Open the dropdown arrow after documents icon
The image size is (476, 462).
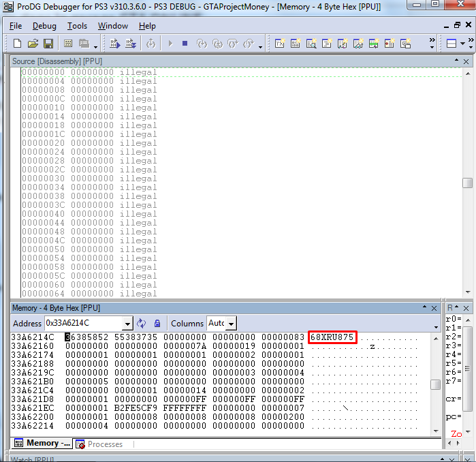tap(95, 47)
